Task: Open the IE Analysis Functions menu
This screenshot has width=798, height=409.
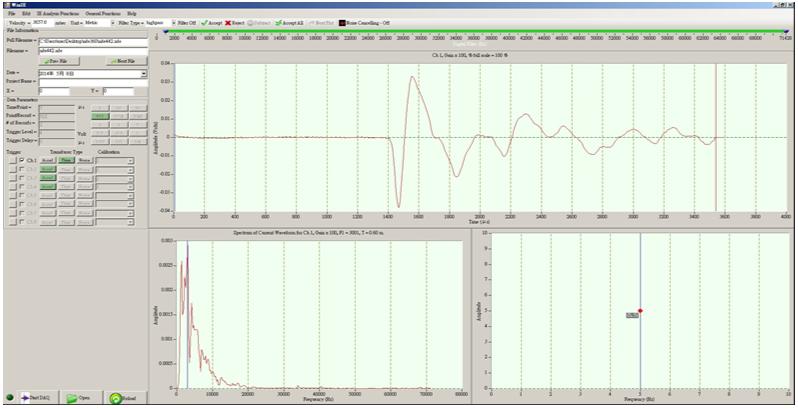Action: pos(55,13)
